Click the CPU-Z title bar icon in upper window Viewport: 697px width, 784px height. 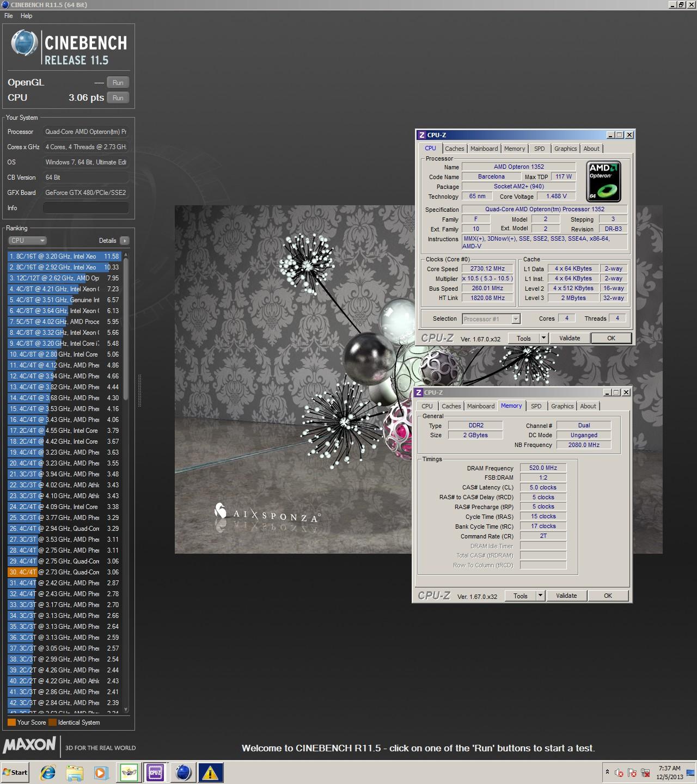[421, 135]
